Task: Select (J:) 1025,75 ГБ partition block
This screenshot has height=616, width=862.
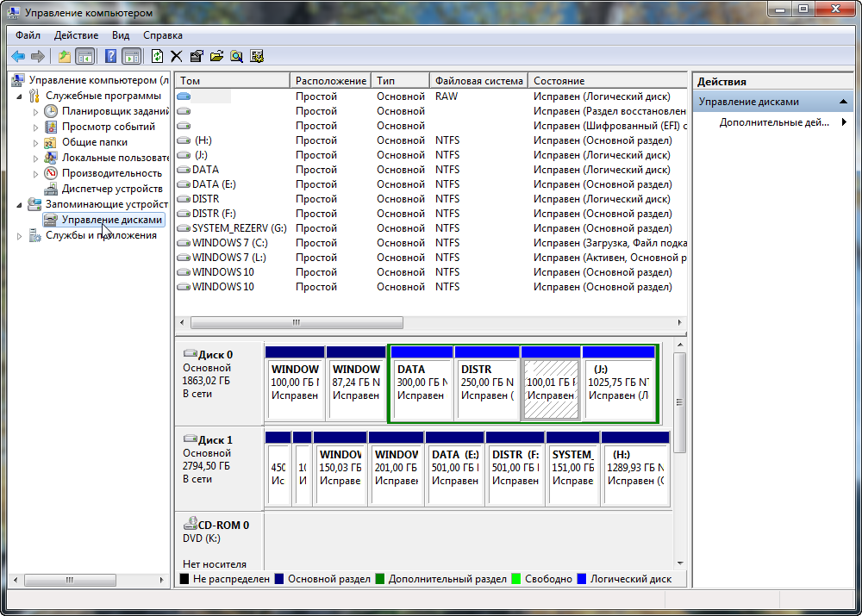Action: [x=619, y=383]
